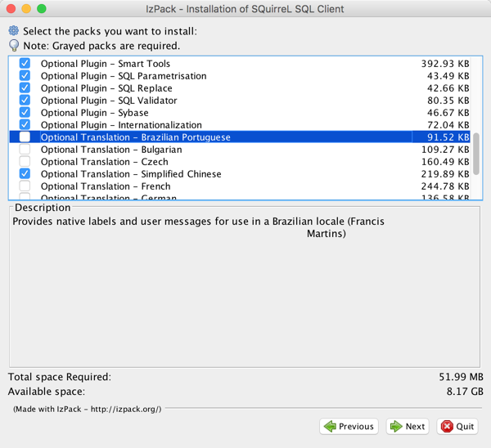Click the 160.49 KB size value

point(445,161)
